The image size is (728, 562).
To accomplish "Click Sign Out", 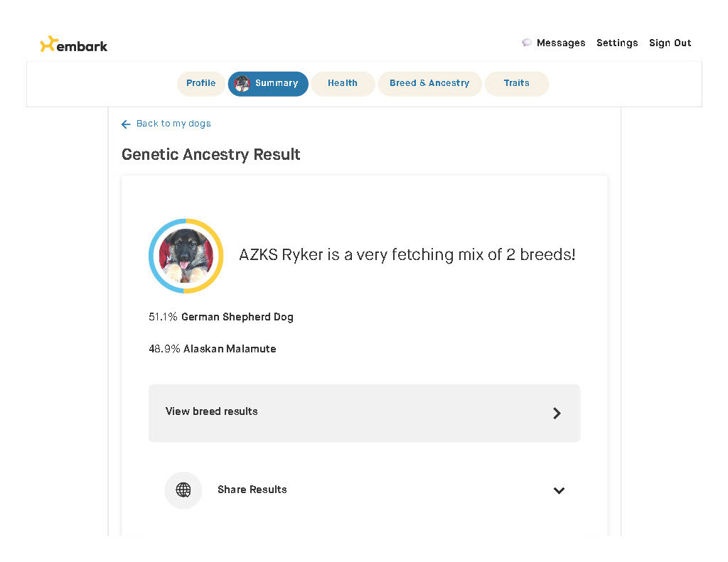I will click(x=670, y=43).
